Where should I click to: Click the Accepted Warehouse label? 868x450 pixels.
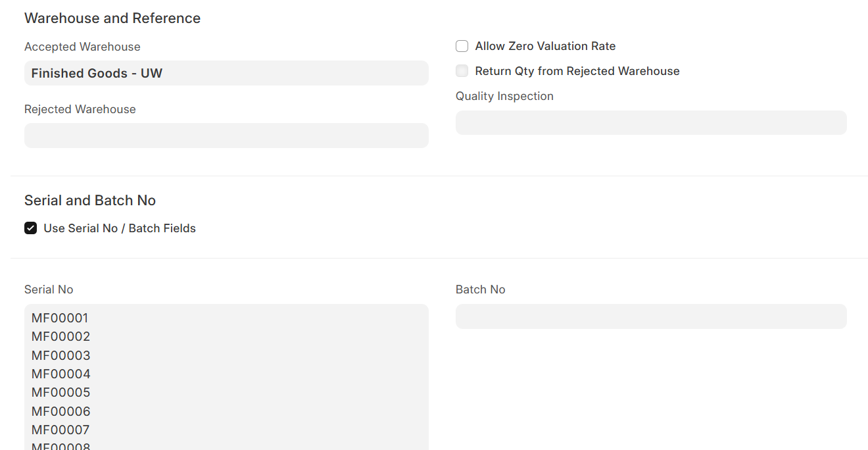[82, 47]
